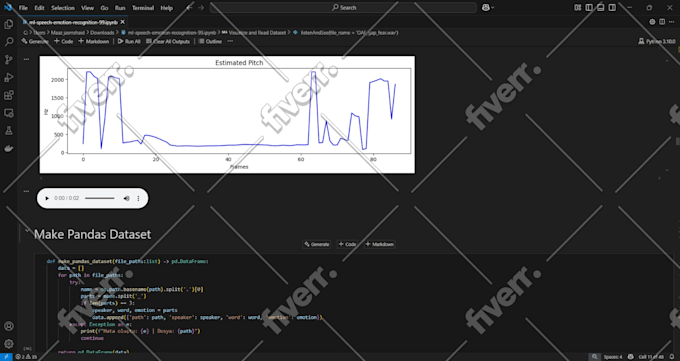Open the Help menu
This screenshot has height=361, width=680.
(167, 8)
